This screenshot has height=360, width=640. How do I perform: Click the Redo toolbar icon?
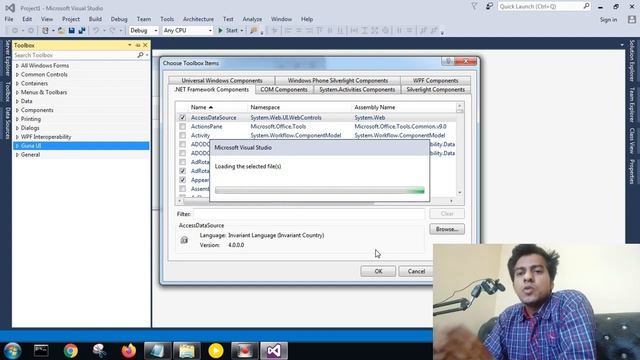(x=112, y=31)
